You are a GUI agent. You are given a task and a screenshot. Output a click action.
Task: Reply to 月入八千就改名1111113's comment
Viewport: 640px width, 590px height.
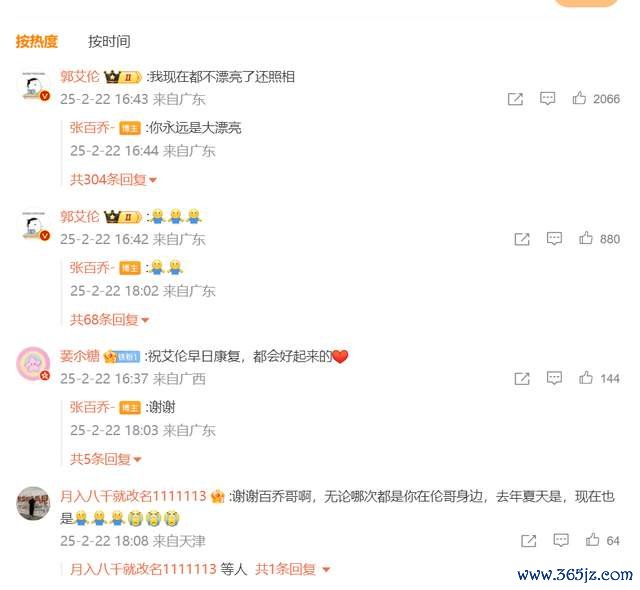point(560,540)
